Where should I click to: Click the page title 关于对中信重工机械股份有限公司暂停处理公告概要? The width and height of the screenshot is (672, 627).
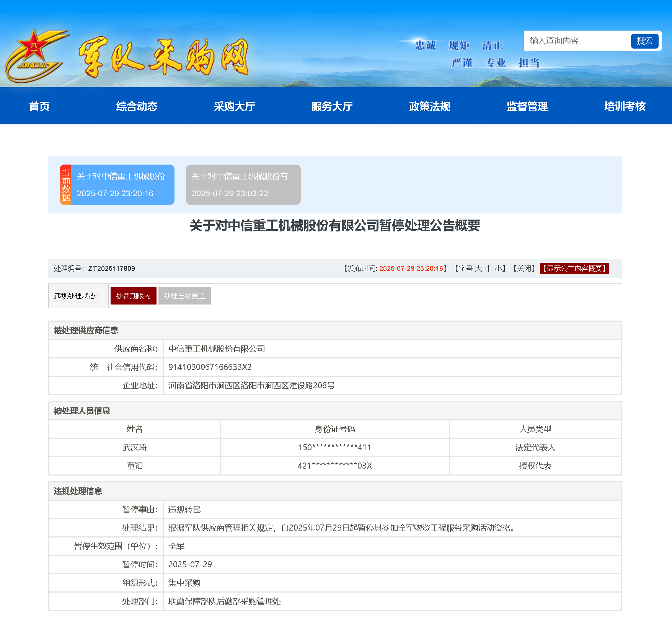pos(335,225)
